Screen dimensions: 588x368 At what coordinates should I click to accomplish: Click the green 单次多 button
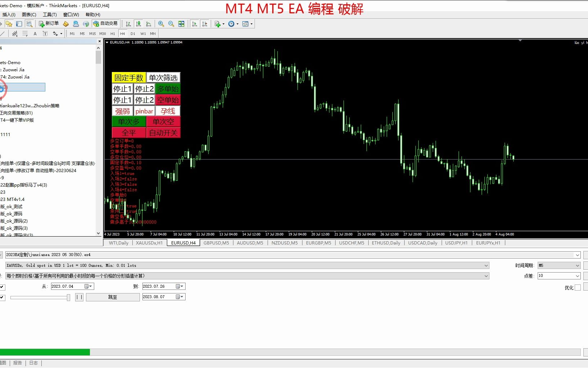pyautogui.click(x=129, y=122)
